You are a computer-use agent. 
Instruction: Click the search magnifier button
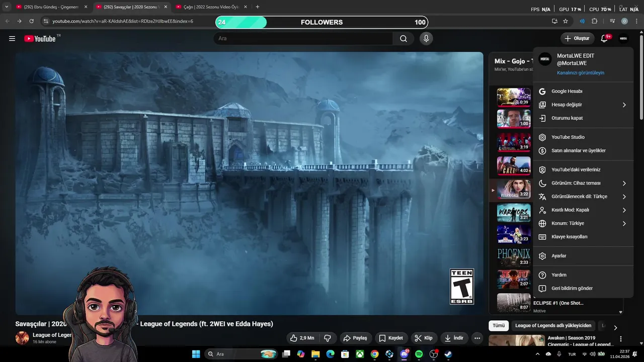click(404, 39)
